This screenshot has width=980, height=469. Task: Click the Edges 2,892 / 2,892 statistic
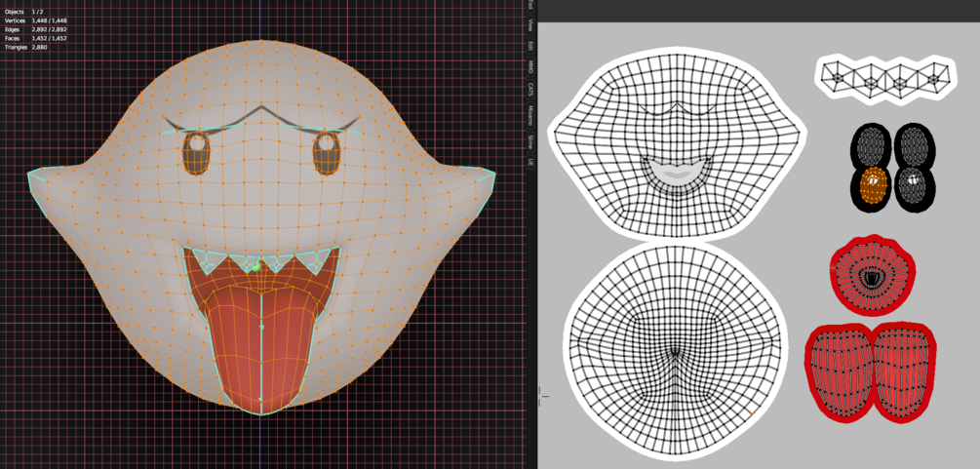36,29
